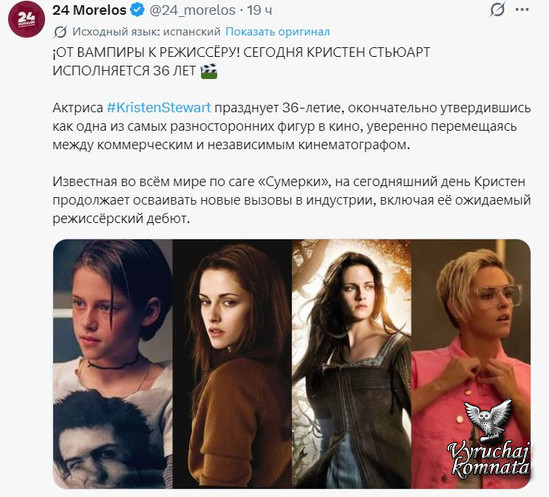The width and height of the screenshot is (549, 497).
Task: Click the paragraph starting with Актриса
Action: click(291, 126)
